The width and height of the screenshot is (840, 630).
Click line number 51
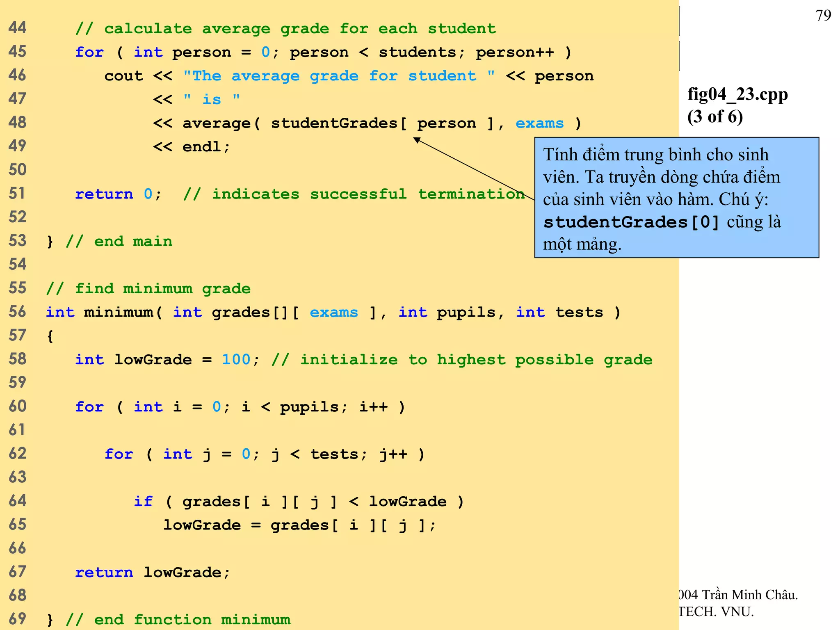click(18, 194)
